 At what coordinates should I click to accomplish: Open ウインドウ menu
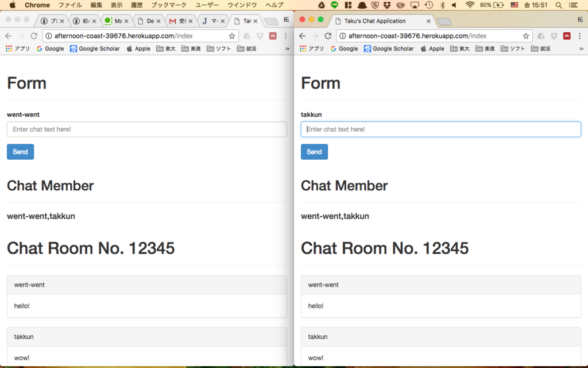point(242,5)
